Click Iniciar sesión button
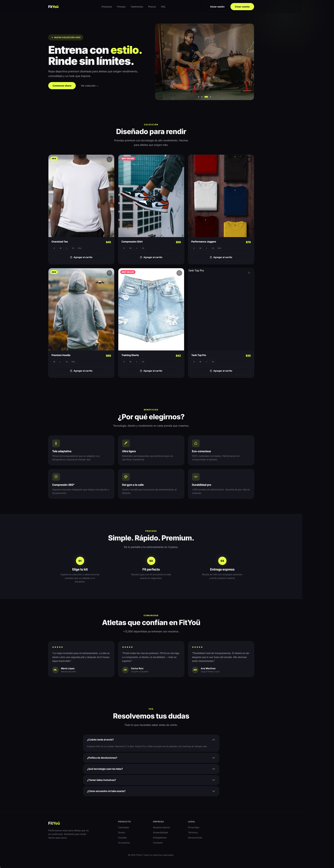Screen dimensions: 334x868 click(217, 7)
